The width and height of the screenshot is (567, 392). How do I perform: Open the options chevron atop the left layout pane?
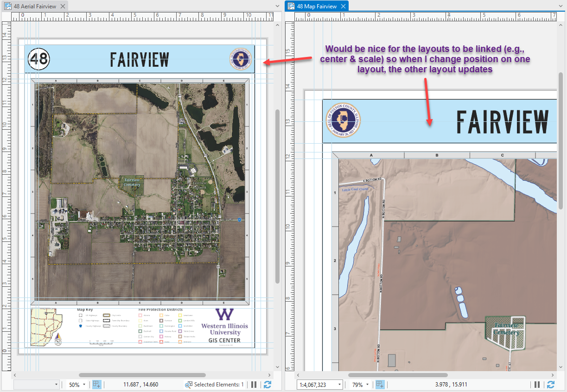pos(277,6)
